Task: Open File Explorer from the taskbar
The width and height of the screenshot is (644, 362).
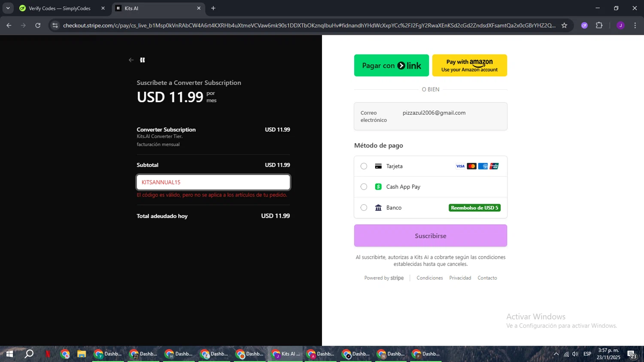Action: [x=82, y=354]
